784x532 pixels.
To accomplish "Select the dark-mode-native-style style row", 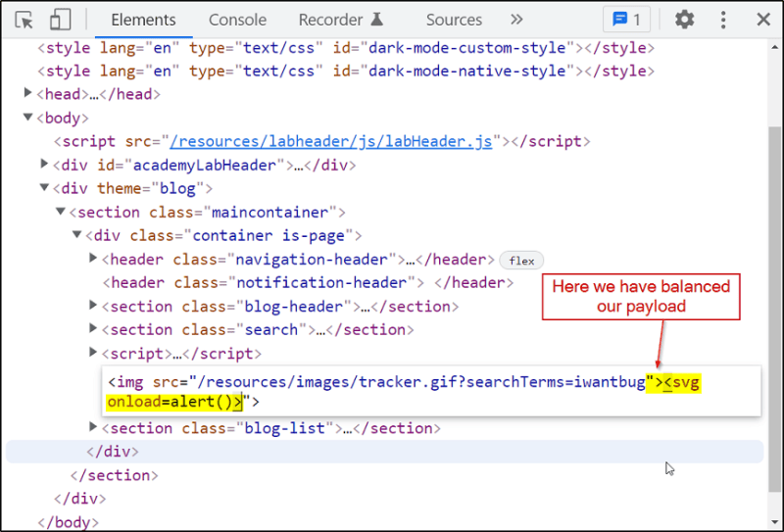I will 346,71.
